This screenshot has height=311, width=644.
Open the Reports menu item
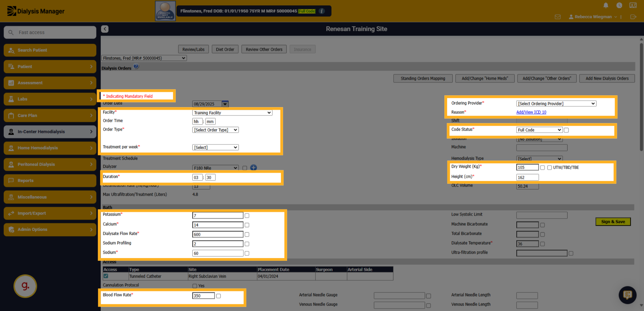click(50, 181)
